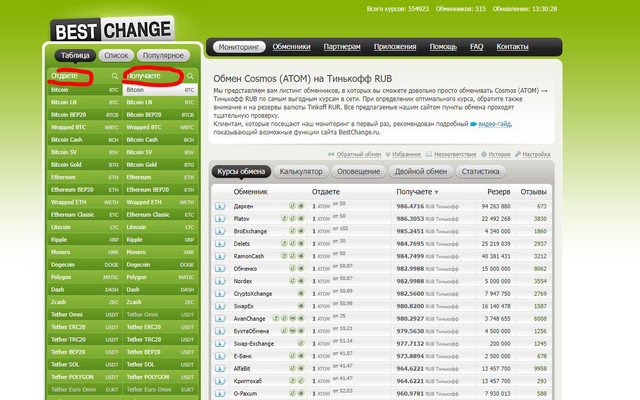640x400 pixels.
Task: Select Wrapped BTC in the Отдаете column
Action: click(84, 127)
